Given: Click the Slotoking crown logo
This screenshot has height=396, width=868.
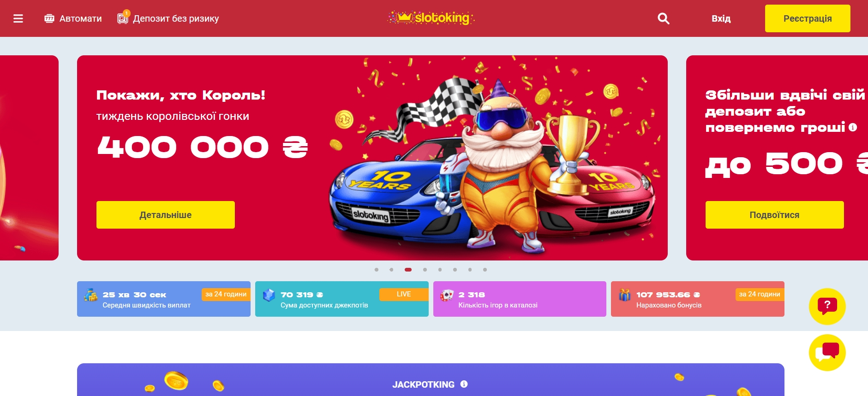Looking at the screenshot, I should tap(431, 18).
